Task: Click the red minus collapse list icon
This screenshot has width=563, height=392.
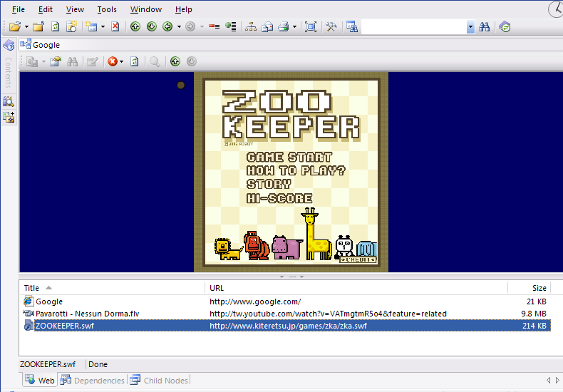Action: 214,26
